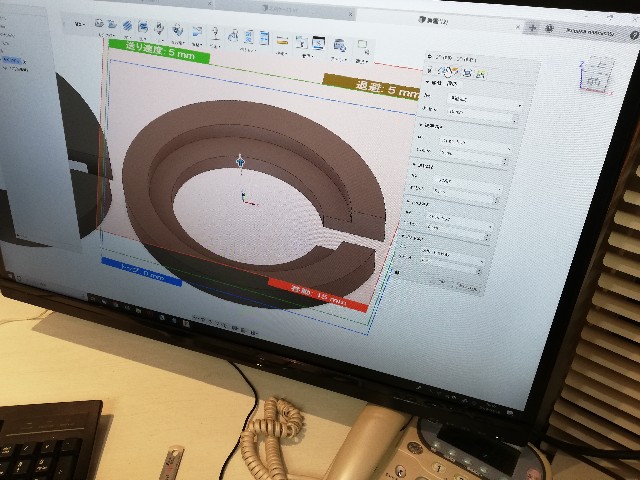Open the second Manage group icon
Image resolution: width=640 pixels, height=480 pixels.
(318, 43)
